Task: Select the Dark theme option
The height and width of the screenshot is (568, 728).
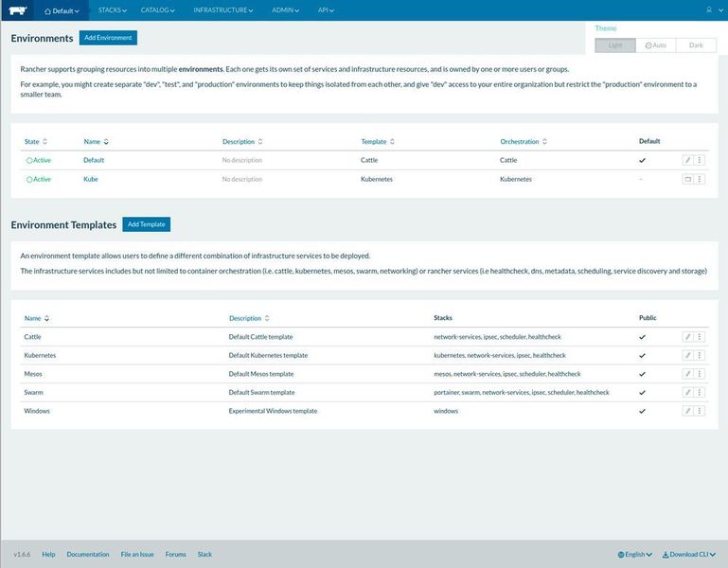Action: [696, 45]
